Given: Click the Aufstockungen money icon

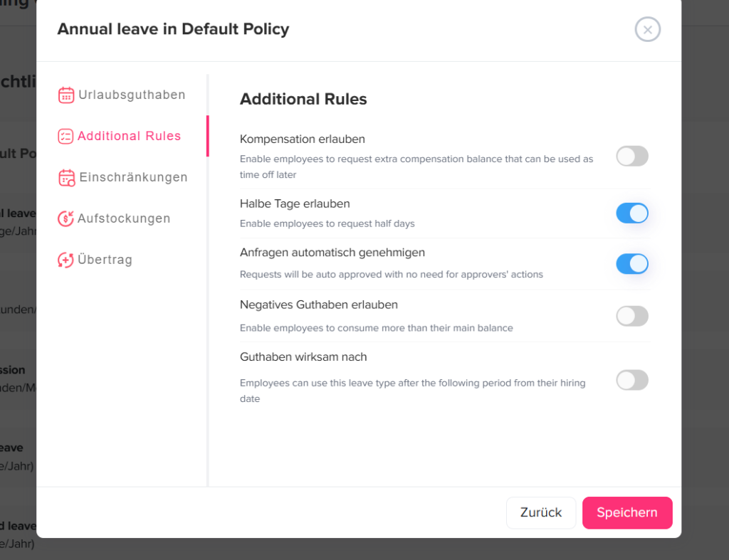Looking at the screenshot, I should tap(65, 219).
